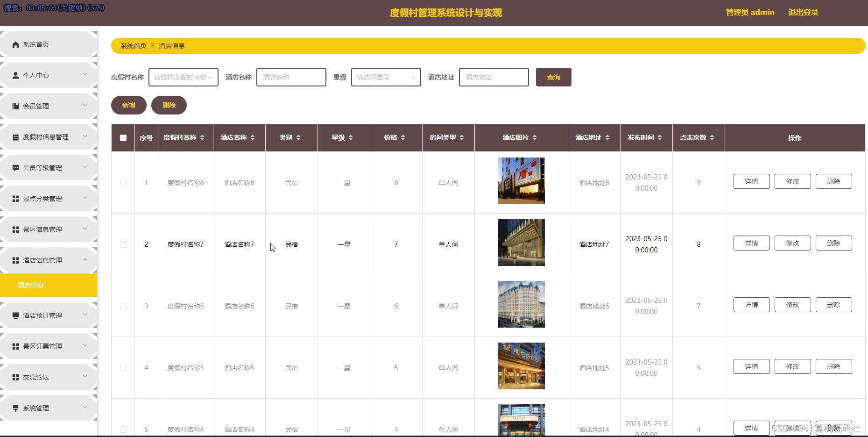Sort by 房间类型 column arrows
The width and height of the screenshot is (868, 437).
pyautogui.click(x=462, y=137)
